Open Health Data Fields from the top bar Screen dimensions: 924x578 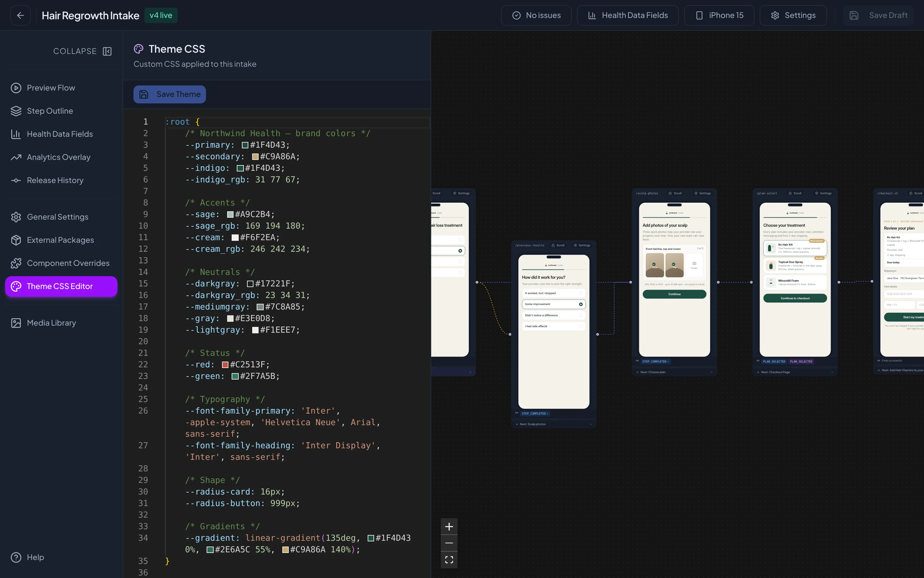tap(628, 15)
